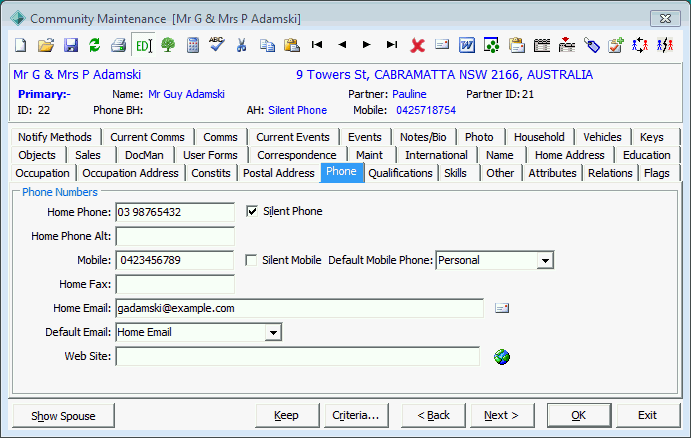691x438 pixels.
Task: Select the Relations tab
Action: [610, 173]
